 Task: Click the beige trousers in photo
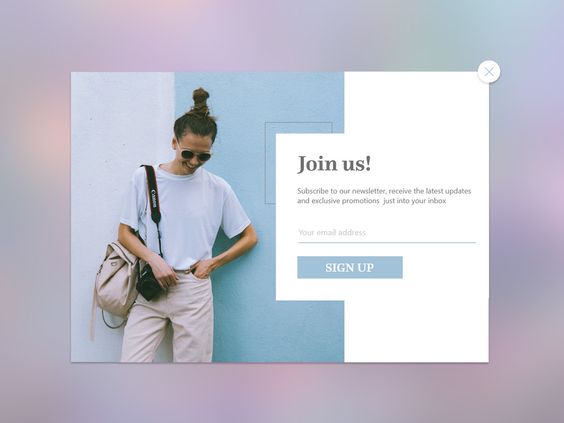click(169, 317)
